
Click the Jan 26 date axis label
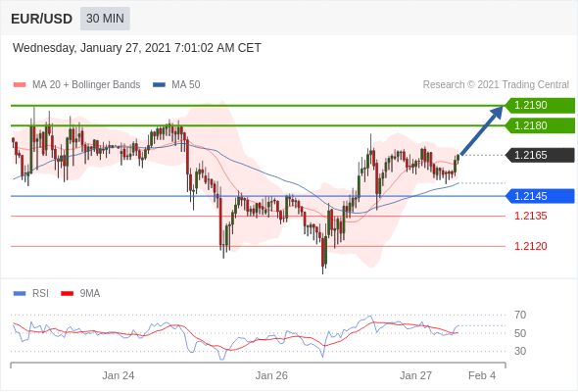pyautogui.click(x=271, y=375)
